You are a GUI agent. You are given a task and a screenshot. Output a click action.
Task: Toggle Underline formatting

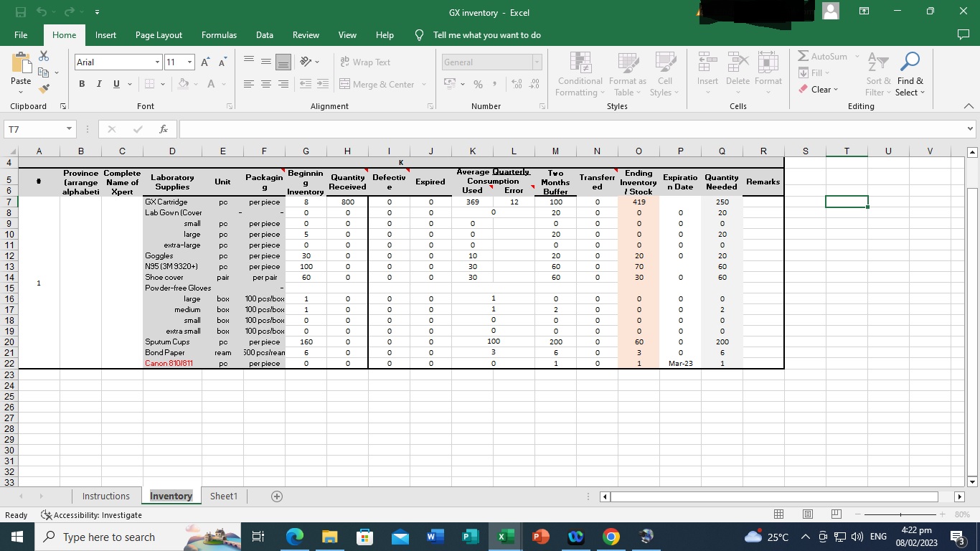[116, 84]
